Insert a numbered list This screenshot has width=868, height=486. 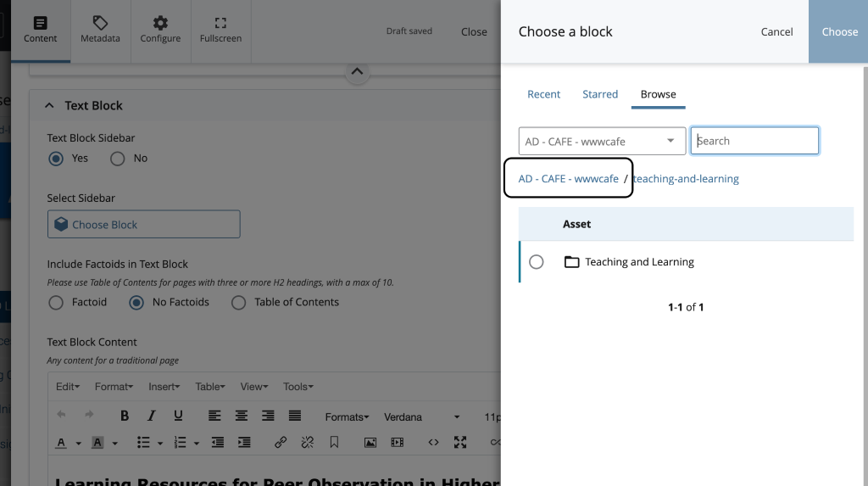pos(180,442)
